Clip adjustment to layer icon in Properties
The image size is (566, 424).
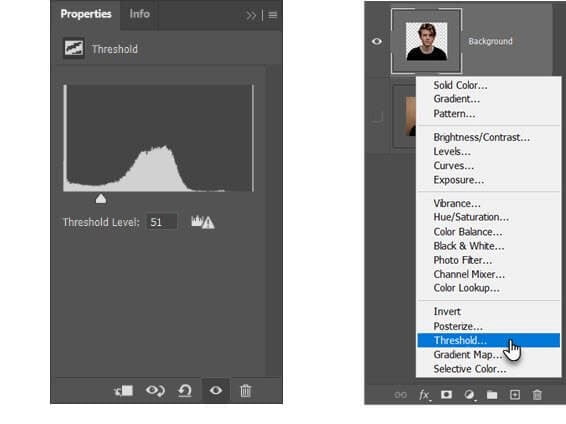pyautogui.click(x=123, y=390)
